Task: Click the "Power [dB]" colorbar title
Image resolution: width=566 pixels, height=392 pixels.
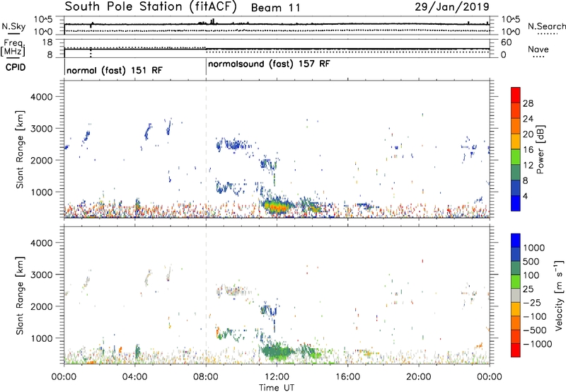Action: tap(541, 149)
